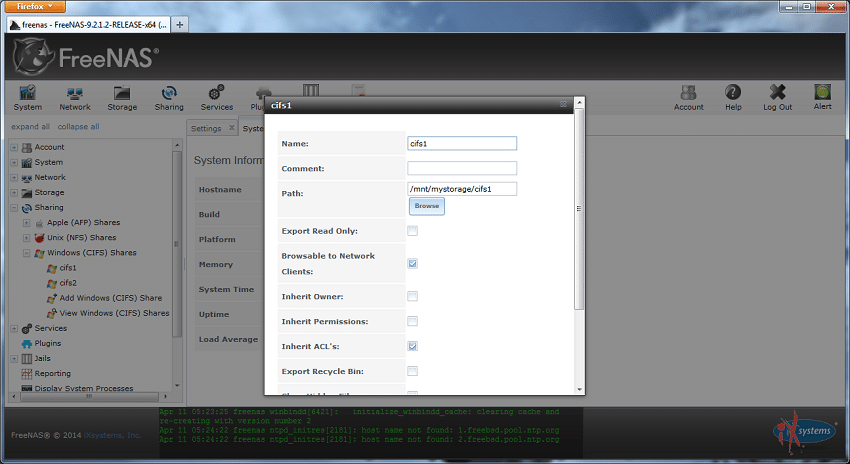The width and height of the screenshot is (850, 464).
Task: Click the Log Out icon
Action: [x=777, y=98]
